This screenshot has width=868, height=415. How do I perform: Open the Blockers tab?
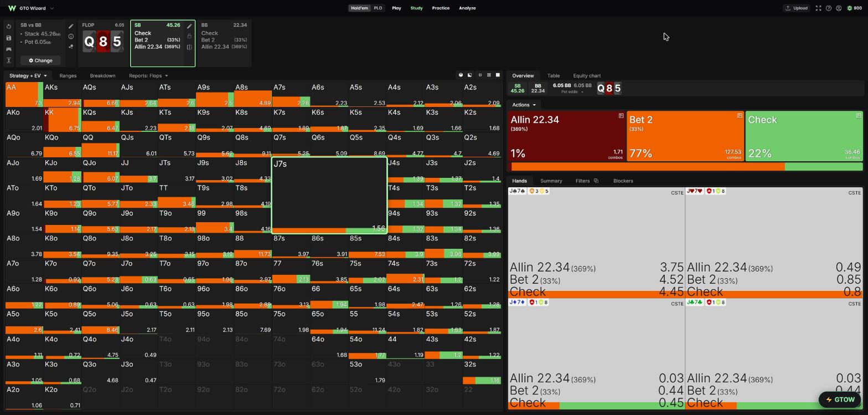pyautogui.click(x=623, y=181)
